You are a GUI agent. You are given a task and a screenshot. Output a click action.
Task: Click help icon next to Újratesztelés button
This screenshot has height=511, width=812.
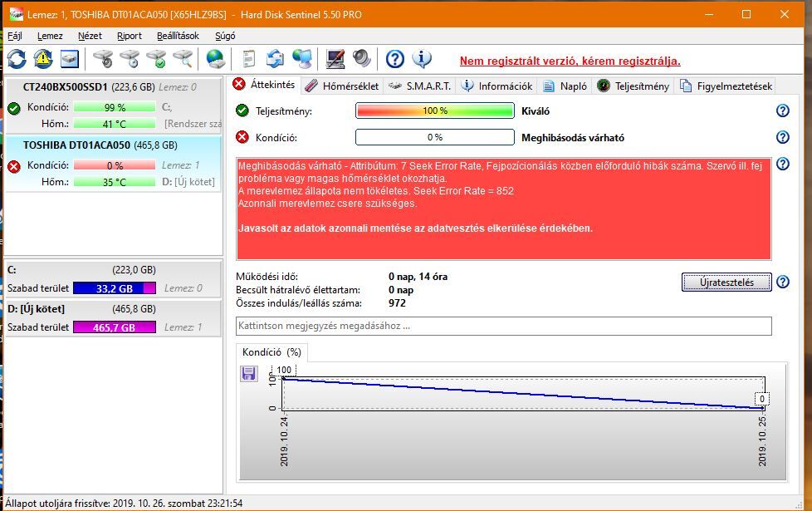tap(782, 282)
